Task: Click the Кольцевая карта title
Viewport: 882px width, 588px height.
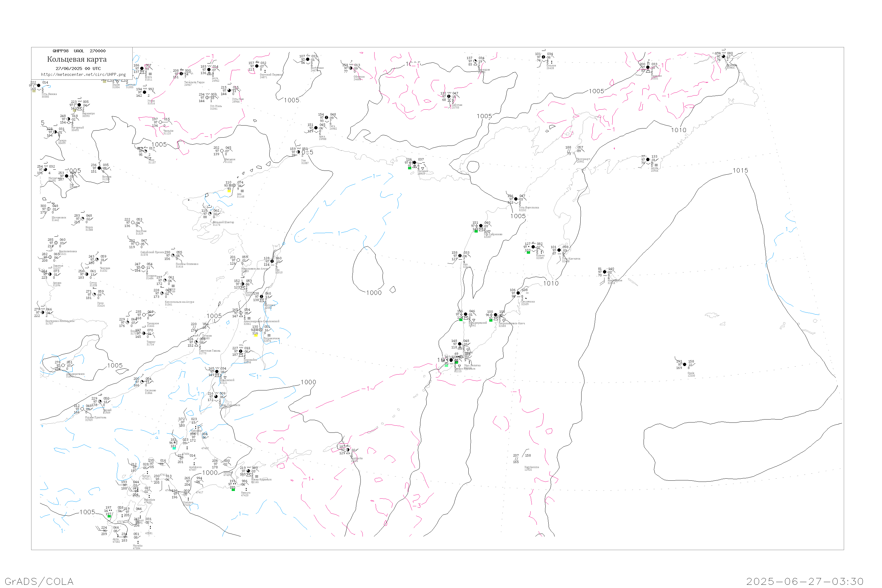Action: pyautogui.click(x=77, y=59)
